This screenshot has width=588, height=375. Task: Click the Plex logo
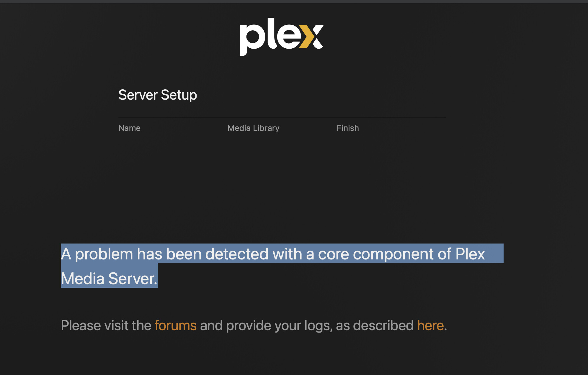(x=281, y=37)
